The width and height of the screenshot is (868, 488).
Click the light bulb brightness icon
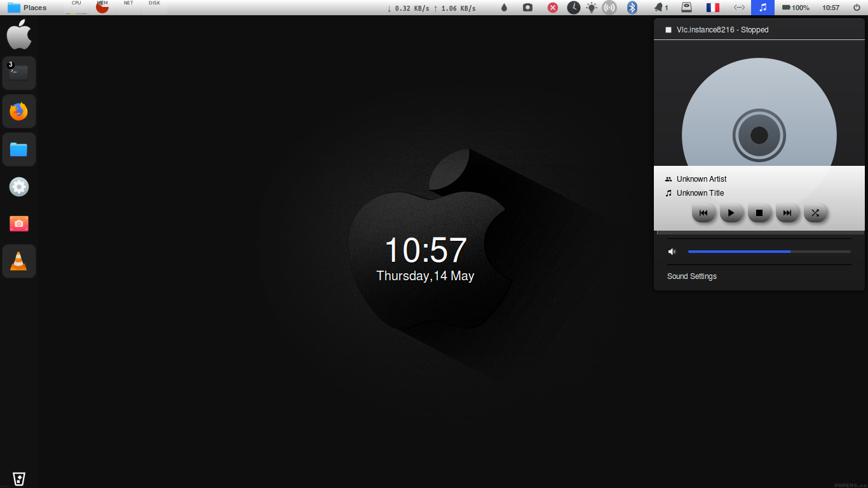pos(592,8)
